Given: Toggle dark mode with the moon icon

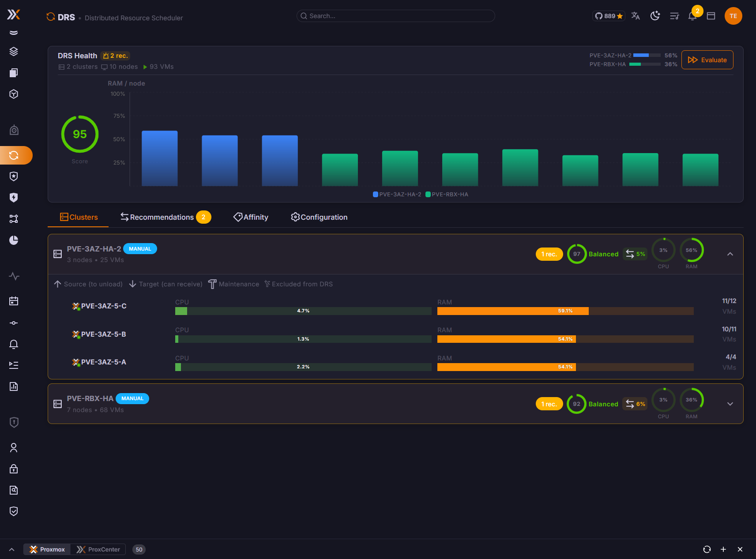Looking at the screenshot, I should click(x=655, y=16).
